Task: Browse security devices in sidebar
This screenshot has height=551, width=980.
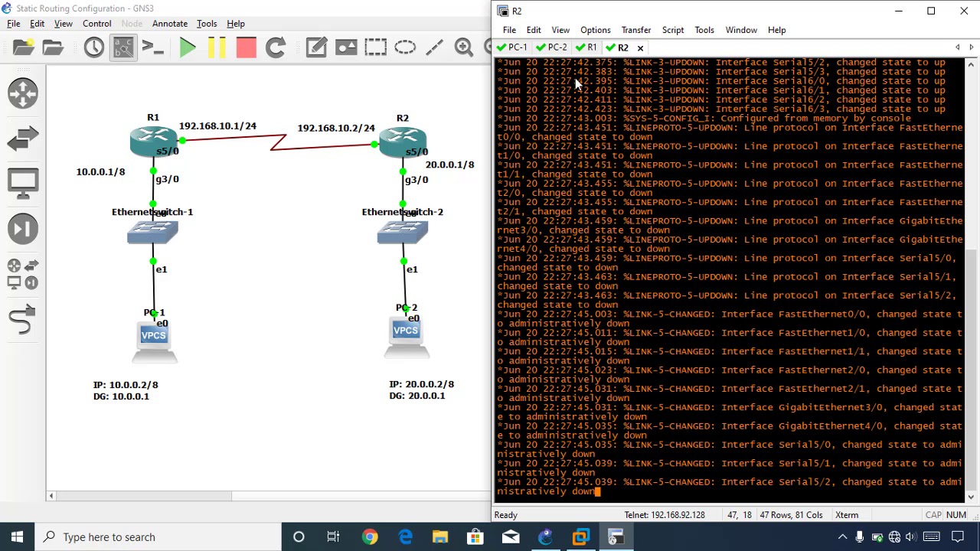Action: click(23, 229)
